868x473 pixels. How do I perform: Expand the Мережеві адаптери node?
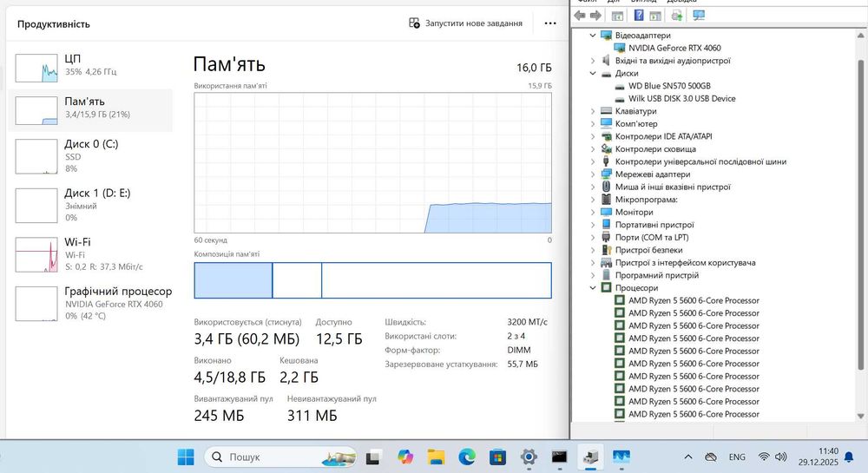[x=593, y=174]
